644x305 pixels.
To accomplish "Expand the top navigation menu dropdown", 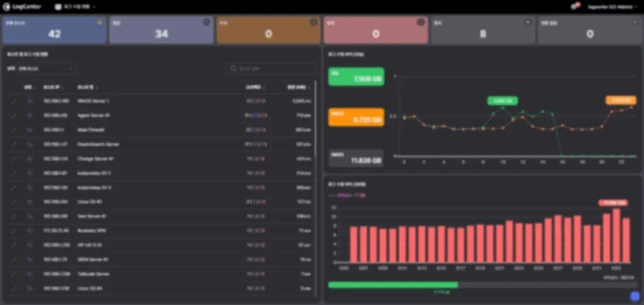I will pyautogui.click(x=75, y=7).
